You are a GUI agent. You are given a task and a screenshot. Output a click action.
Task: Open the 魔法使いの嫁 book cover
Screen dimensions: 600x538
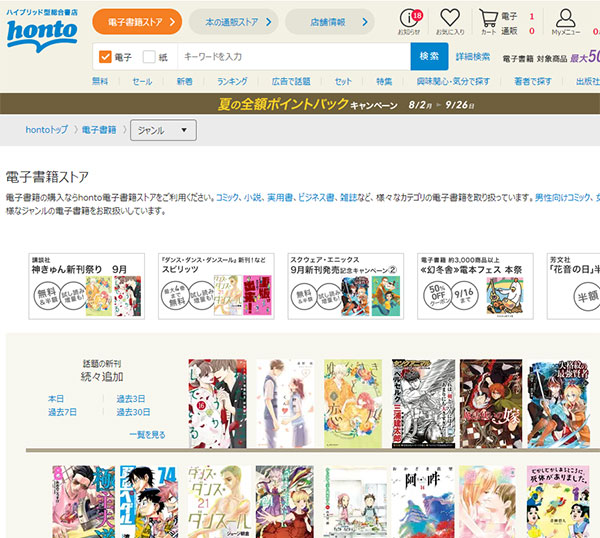[491, 403]
